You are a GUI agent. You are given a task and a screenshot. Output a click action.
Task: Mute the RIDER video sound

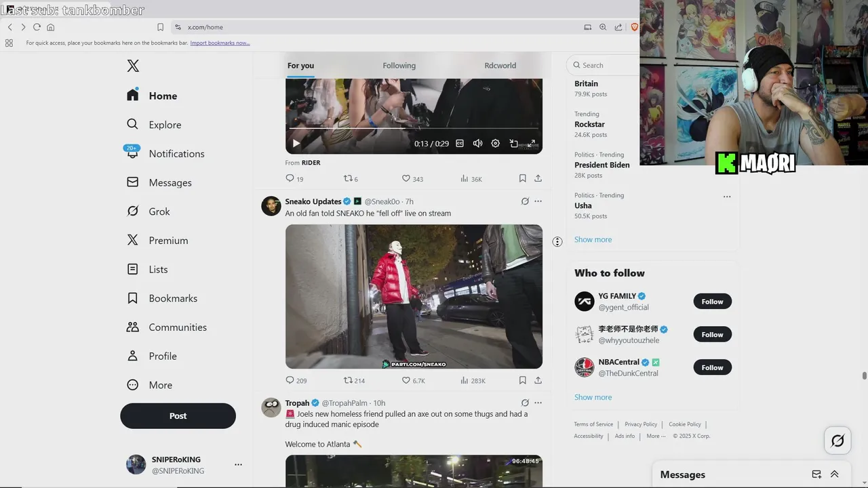tap(477, 144)
